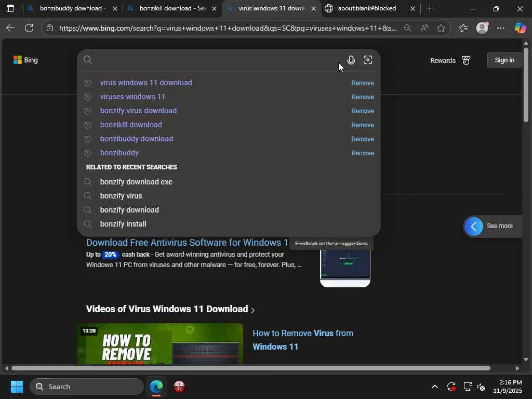Click the taskbar Search box

point(87,387)
